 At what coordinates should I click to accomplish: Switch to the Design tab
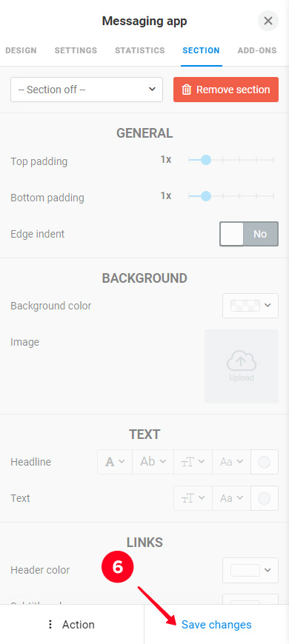(21, 50)
